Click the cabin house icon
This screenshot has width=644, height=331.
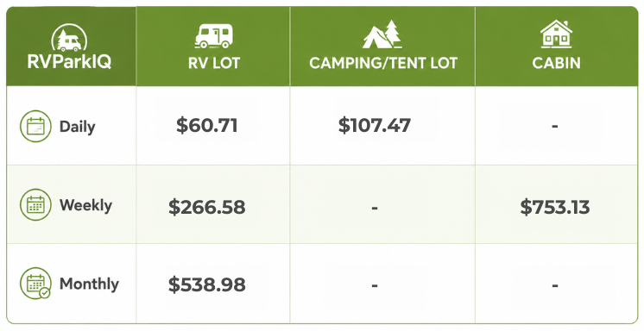[x=556, y=34]
